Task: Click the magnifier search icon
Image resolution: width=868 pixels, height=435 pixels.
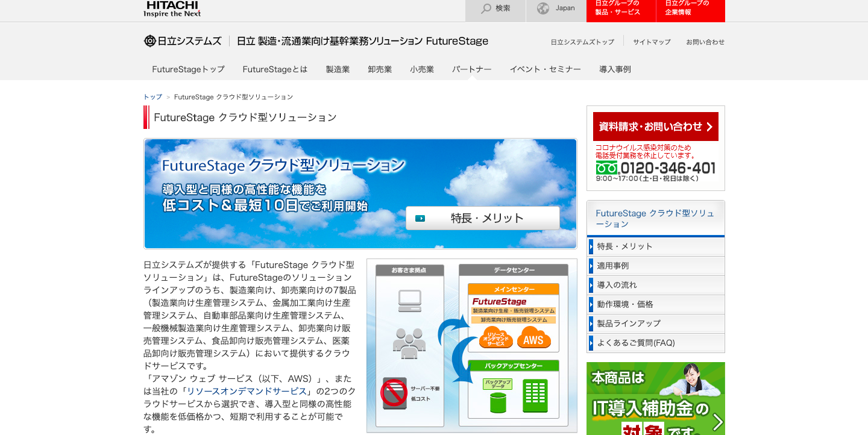Action: click(486, 8)
